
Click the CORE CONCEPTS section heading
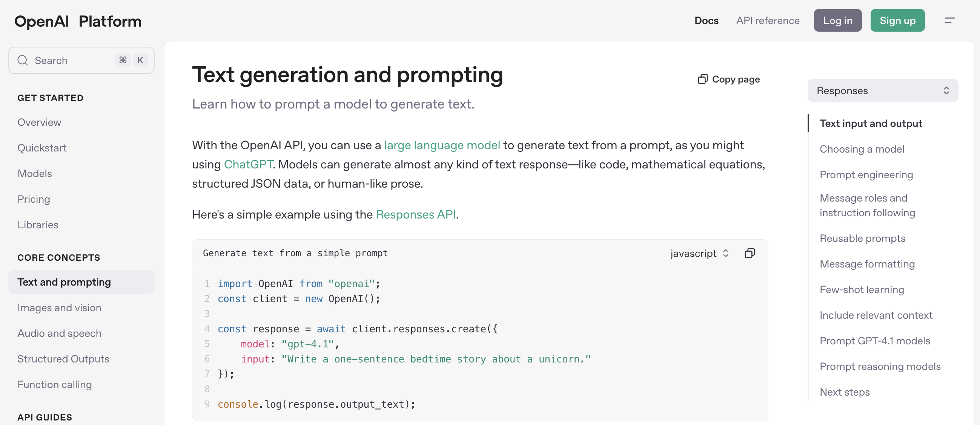point(58,258)
